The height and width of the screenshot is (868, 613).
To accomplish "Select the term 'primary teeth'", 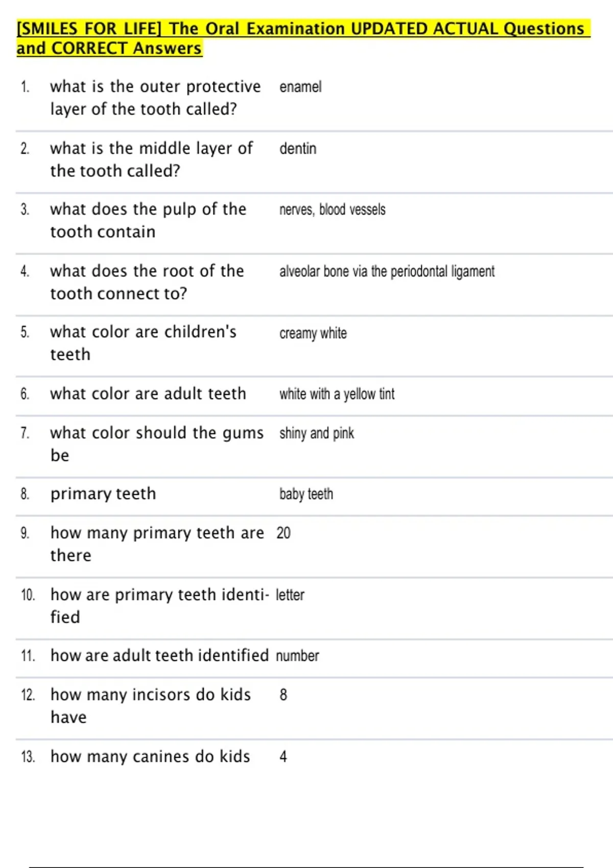I will 103,494.
